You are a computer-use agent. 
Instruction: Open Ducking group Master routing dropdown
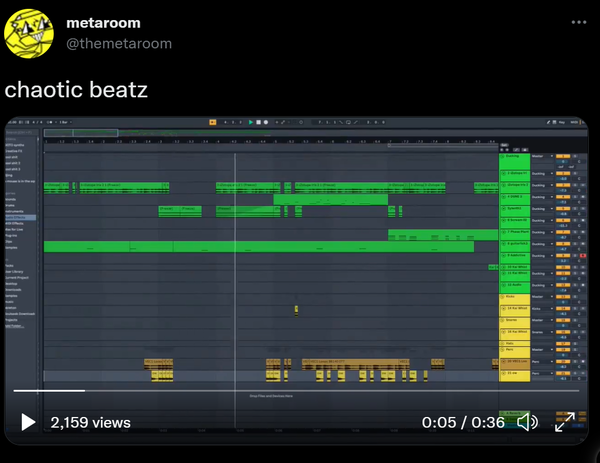542,156
